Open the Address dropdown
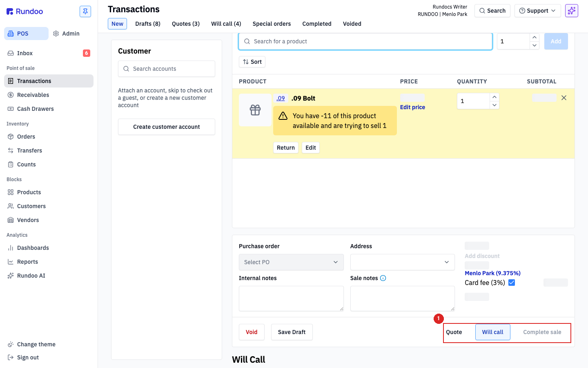 point(402,262)
